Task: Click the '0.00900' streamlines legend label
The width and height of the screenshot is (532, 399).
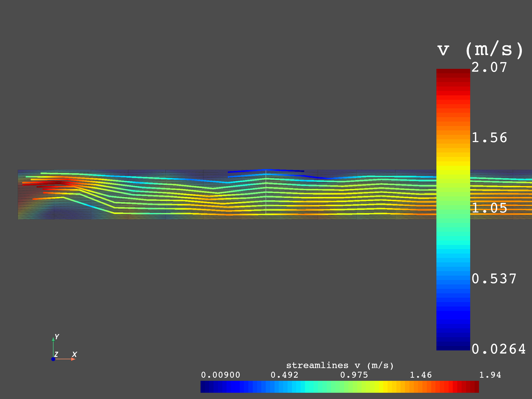Action: click(x=221, y=375)
